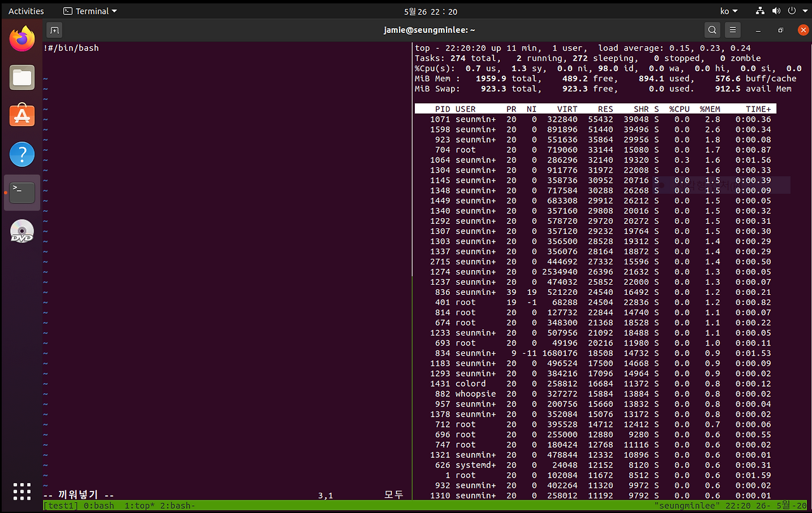Open the terminal hamburger menu
Image resolution: width=812 pixels, height=513 pixels.
point(733,30)
